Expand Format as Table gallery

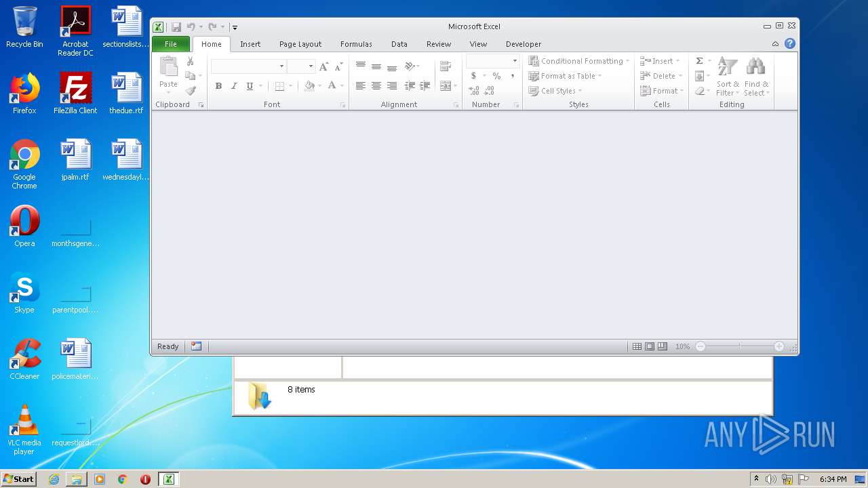click(x=565, y=76)
